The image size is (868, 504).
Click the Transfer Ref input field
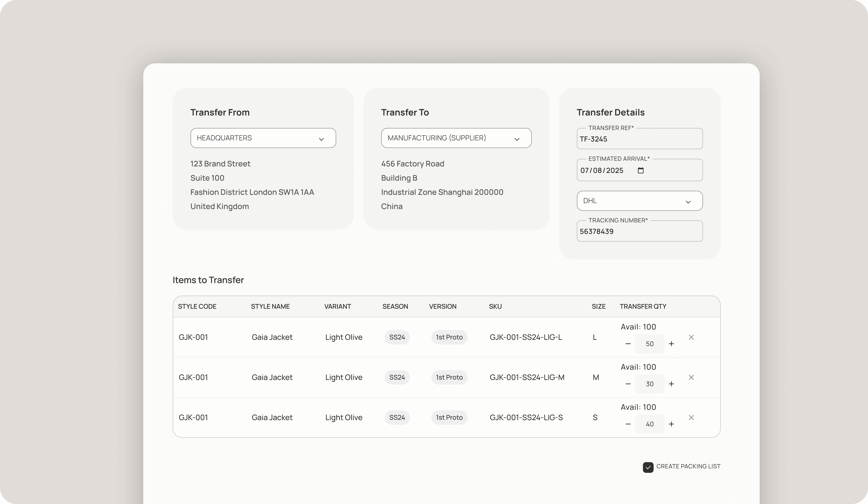point(639,139)
